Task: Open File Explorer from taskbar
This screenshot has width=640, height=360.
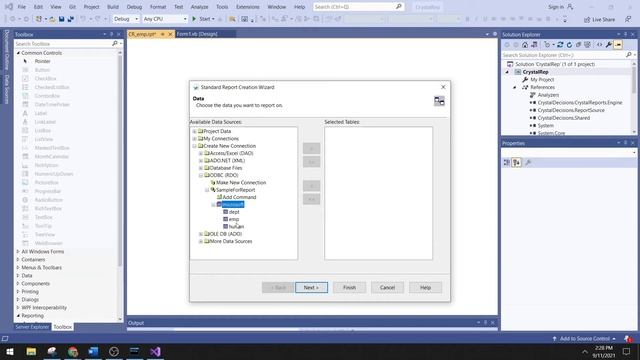Action: [31, 351]
